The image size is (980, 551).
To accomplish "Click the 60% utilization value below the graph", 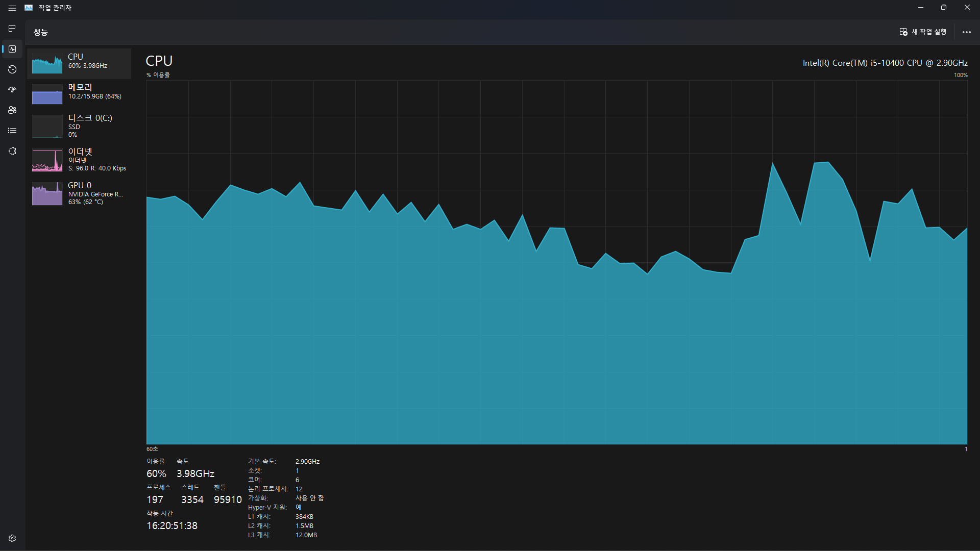I will [x=156, y=473].
